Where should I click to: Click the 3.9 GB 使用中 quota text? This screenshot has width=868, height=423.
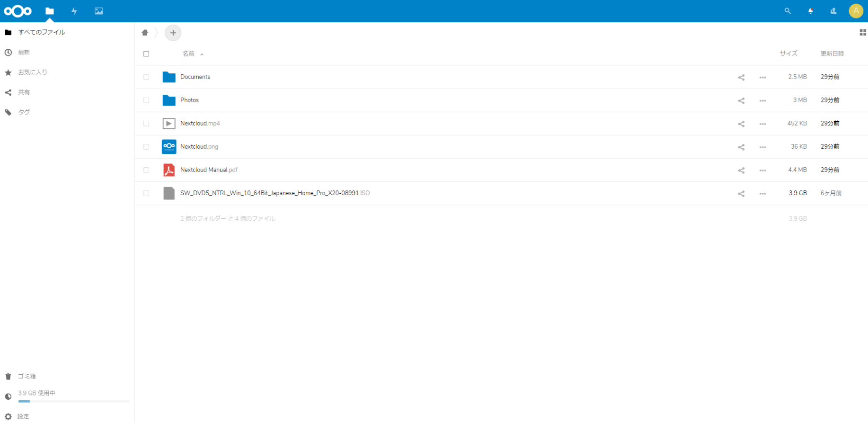tap(36, 393)
